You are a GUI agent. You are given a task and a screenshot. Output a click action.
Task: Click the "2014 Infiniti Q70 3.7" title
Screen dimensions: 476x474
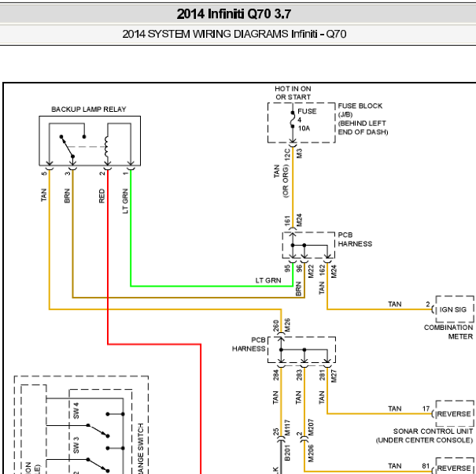click(x=234, y=14)
